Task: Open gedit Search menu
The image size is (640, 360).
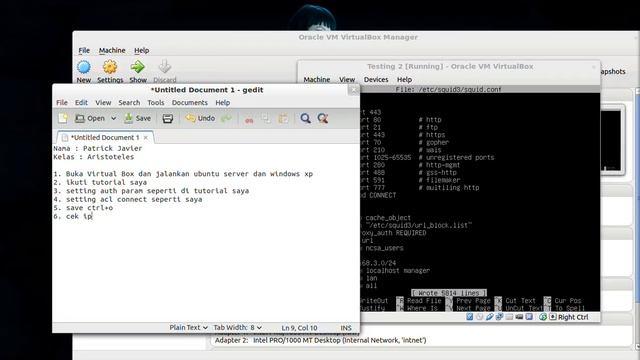Action: point(129,102)
